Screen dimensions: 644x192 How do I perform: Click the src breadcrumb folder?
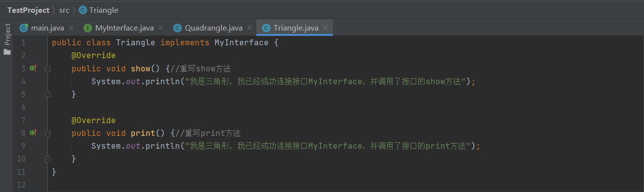pos(64,10)
